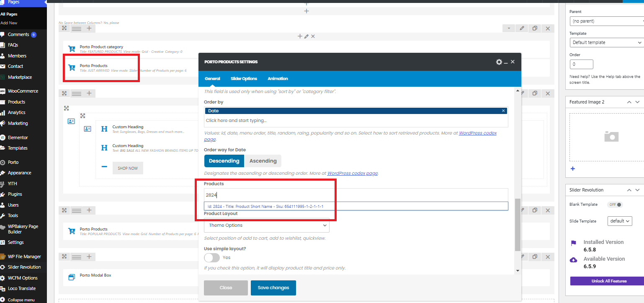Screen dimensions: 644x303
Task: Select Descending order way for Date
Action: click(224, 161)
